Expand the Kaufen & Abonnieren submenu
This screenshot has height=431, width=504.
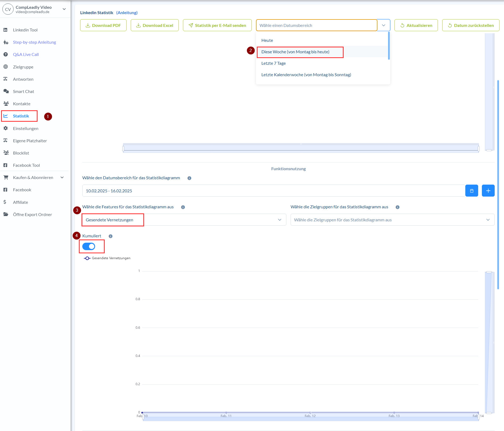click(x=62, y=177)
